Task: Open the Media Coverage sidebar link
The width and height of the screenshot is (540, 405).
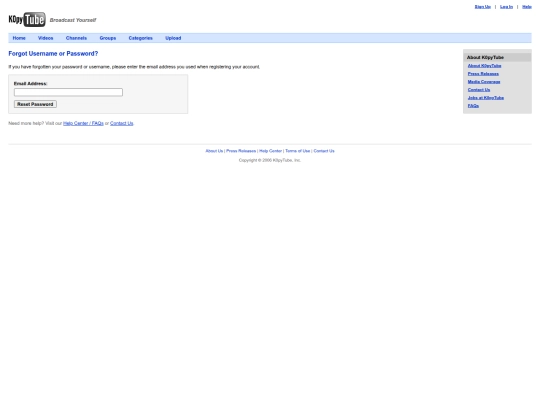Action: click(484, 82)
